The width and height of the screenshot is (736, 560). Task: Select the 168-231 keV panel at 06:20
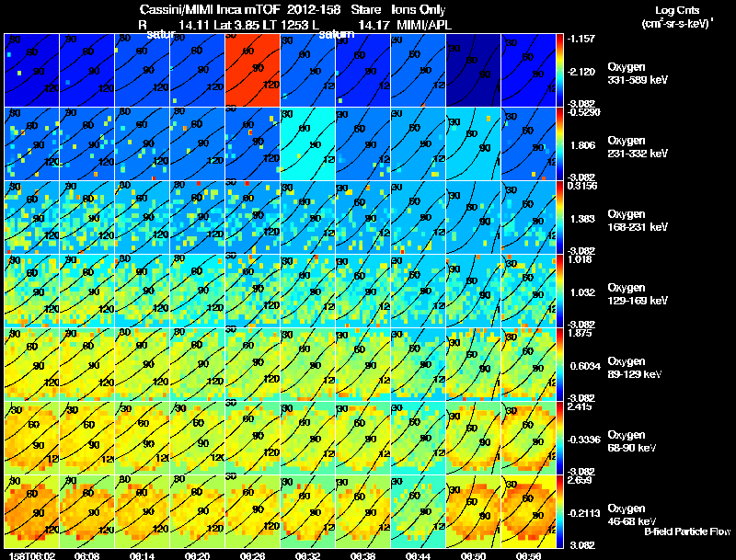[198, 217]
